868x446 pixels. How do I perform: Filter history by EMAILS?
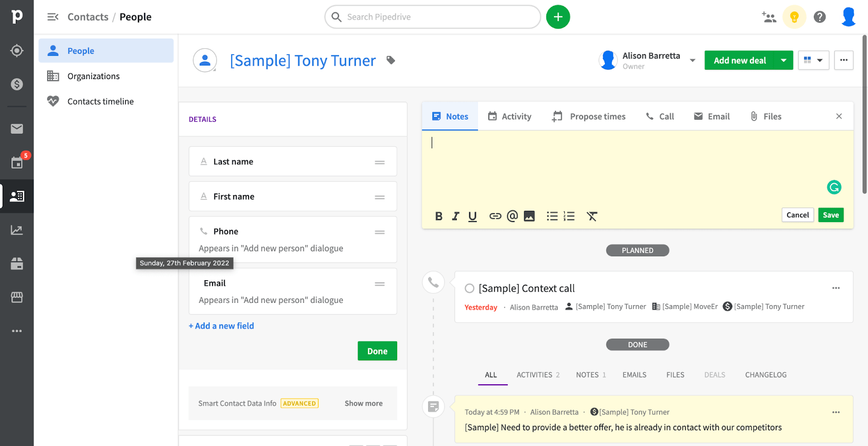634,374
